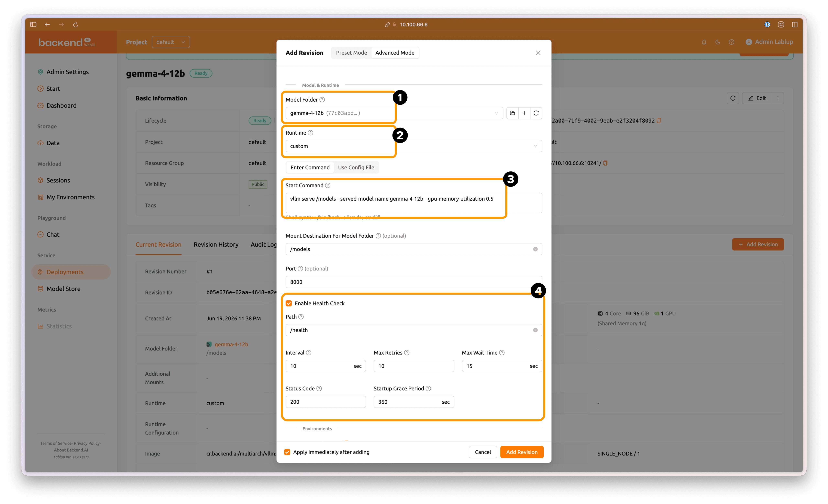
Task: Cancel the Add Revision dialog
Action: click(483, 452)
